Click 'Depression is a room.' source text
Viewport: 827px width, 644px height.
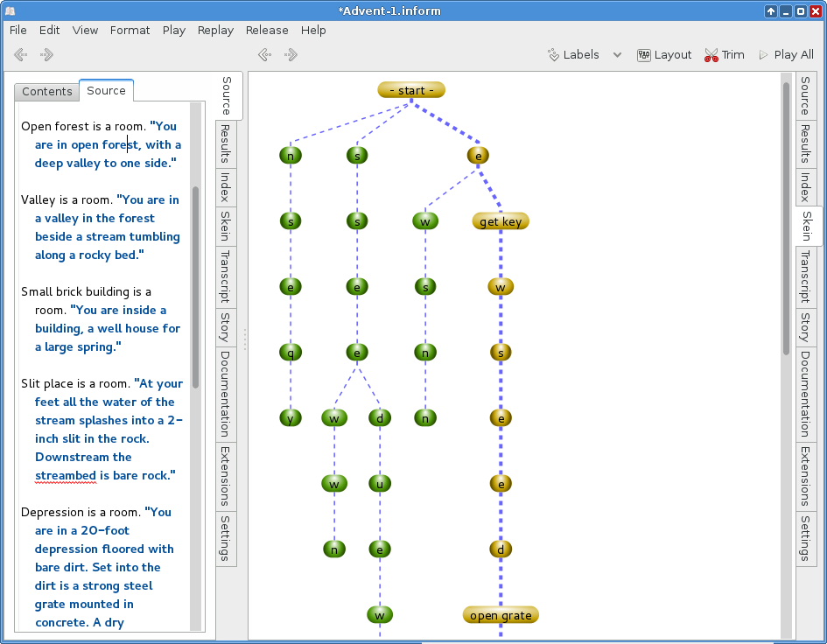tap(81, 512)
